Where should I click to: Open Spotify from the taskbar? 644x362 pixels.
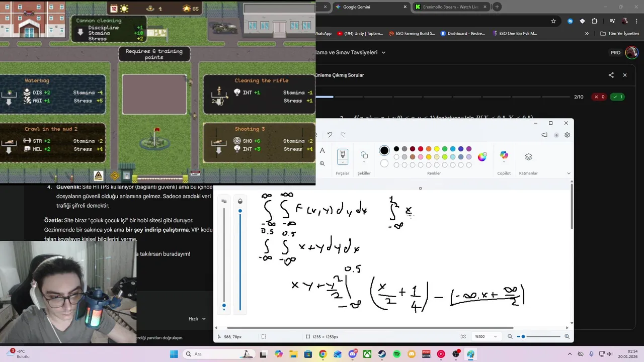pyautogui.click(x=397, y=354)
